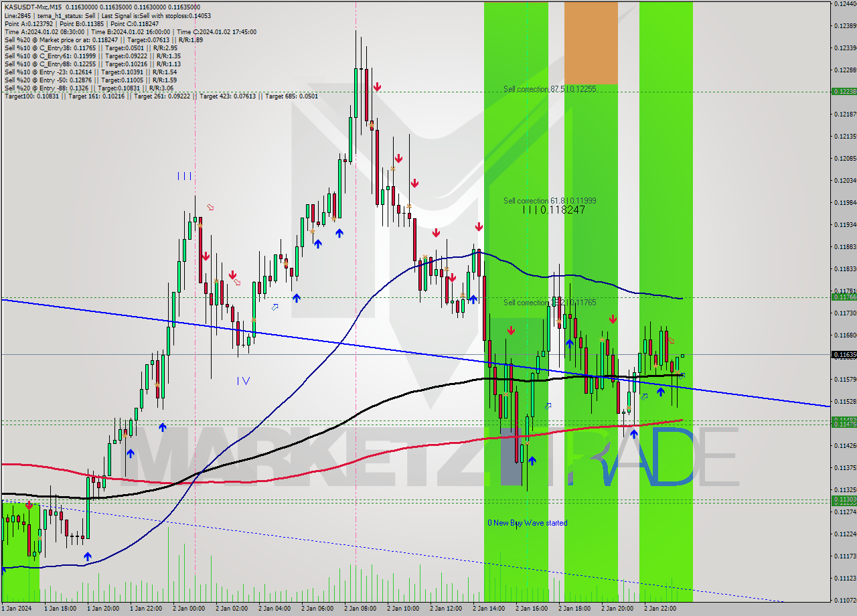Screen dimensions: 857x616
Task: Click the orange rectangle zone above the chart
Action: [x=591, y=43]
